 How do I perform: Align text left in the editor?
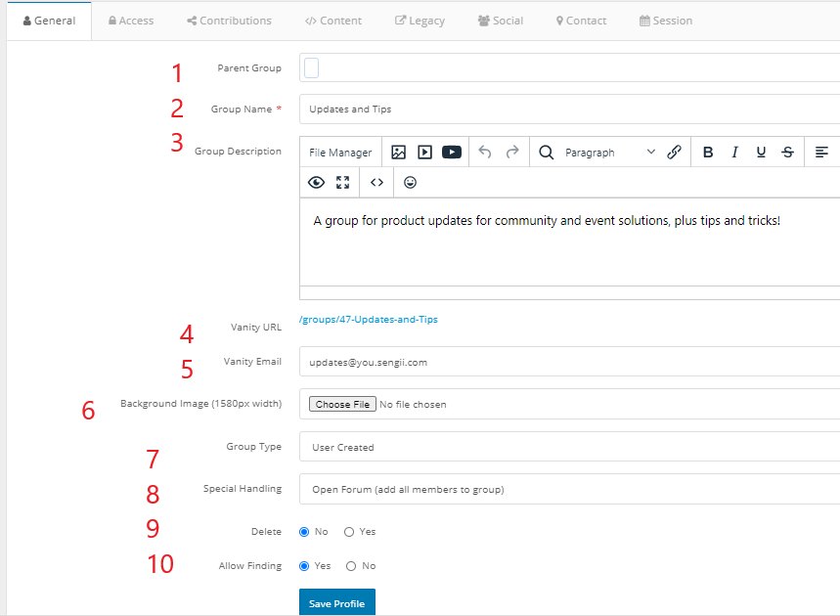tap(821, 153)
